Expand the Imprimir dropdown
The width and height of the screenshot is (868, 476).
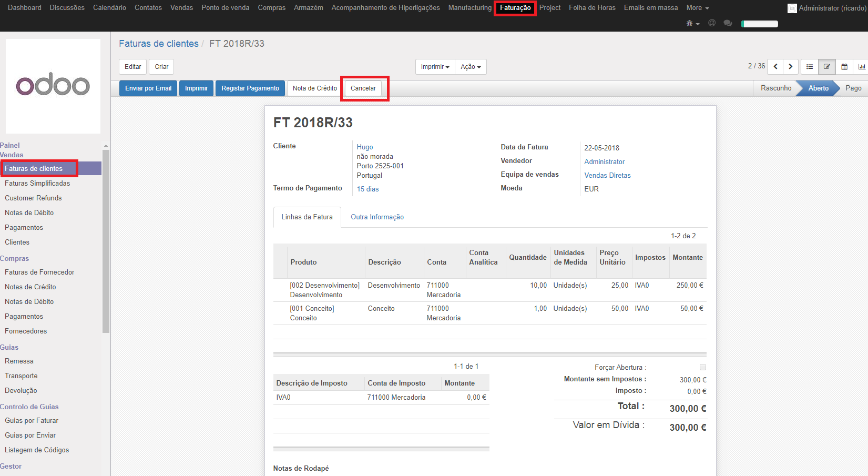click(435, 67)
